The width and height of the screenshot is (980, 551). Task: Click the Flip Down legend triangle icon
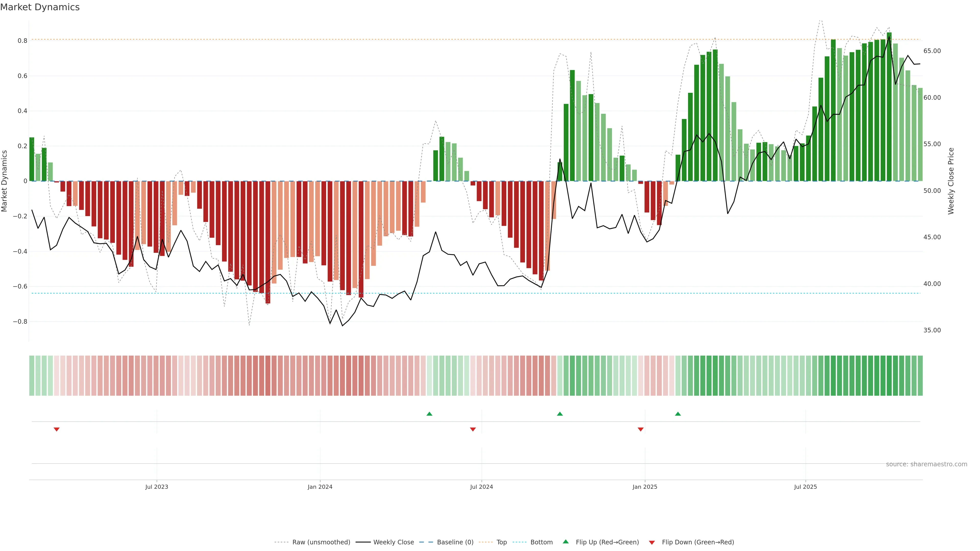652,542
